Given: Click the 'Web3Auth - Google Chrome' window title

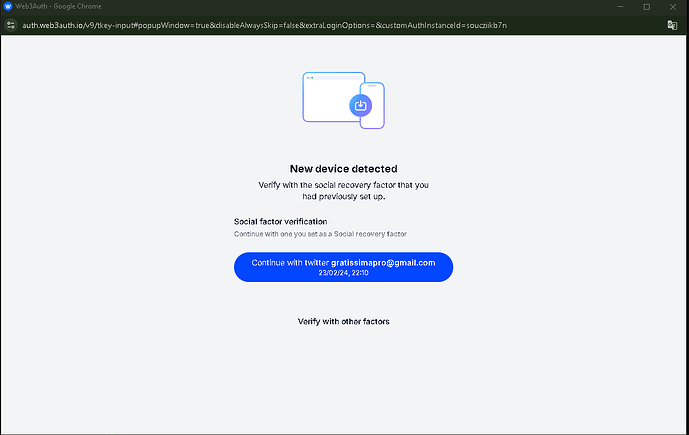Looking at the screenshot, I should coord(58,7).
